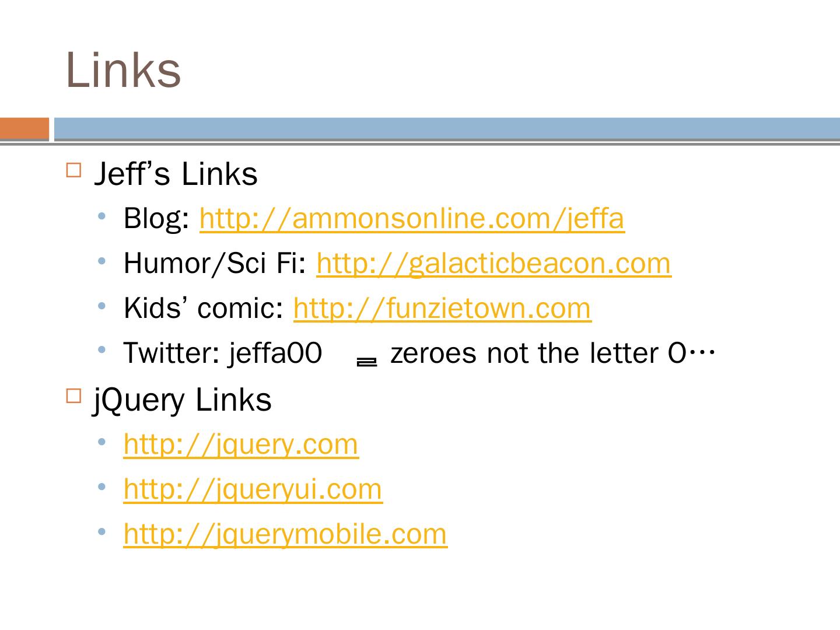Click the round bullet beside the Twitter line
This screenshot has width=840, height=630.
tap(103, 350)
